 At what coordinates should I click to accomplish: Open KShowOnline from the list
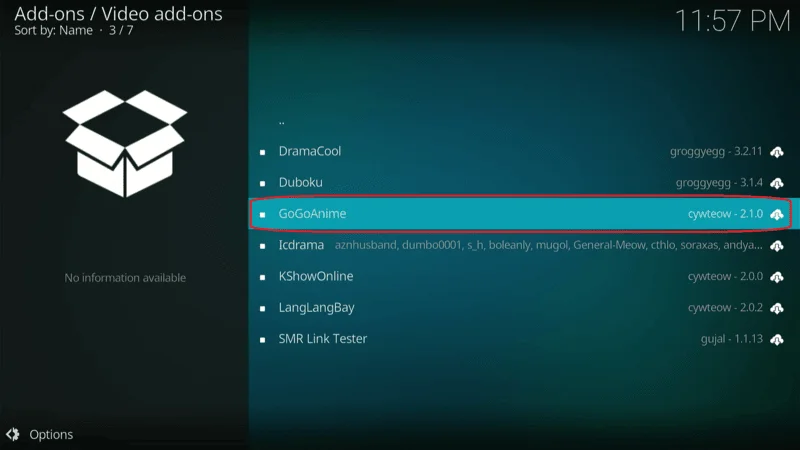coord(524,276)
